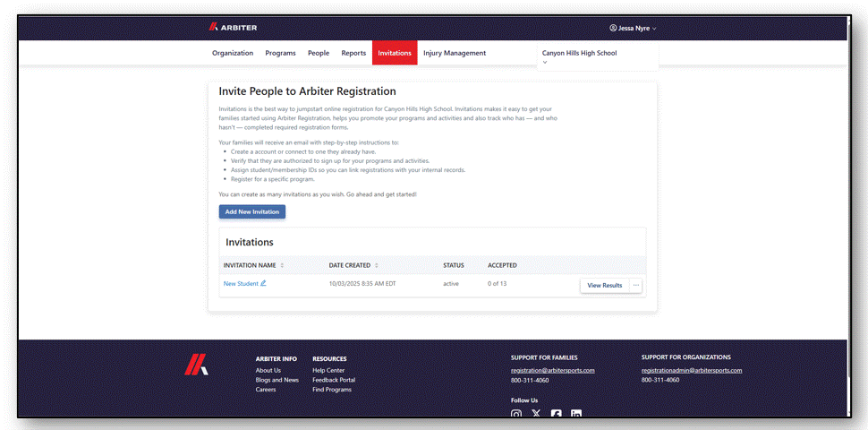The image size is (868, 430).
Task: Open Injury Management
Action: (x=455, y=53)
